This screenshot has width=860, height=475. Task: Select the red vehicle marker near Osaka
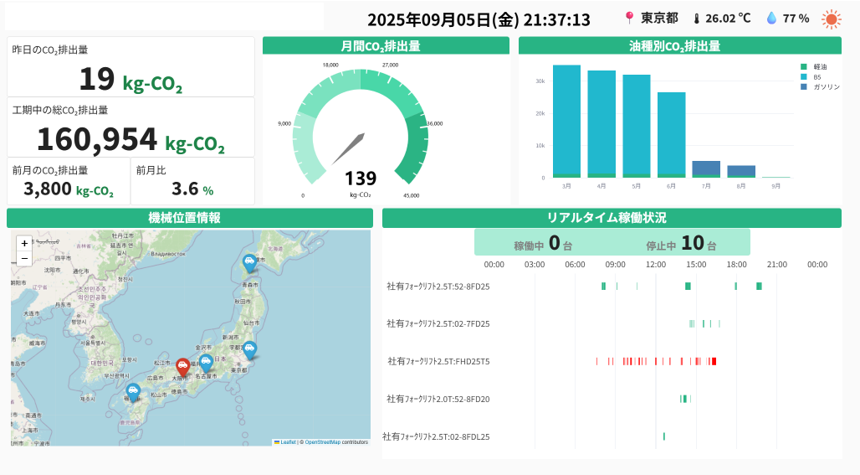point(183,367)
